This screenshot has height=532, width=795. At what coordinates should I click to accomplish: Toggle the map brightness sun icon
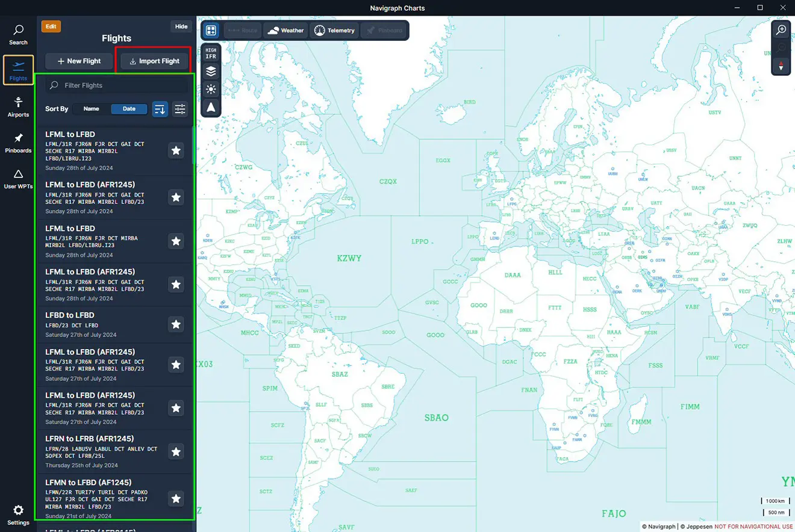point(211,90)
